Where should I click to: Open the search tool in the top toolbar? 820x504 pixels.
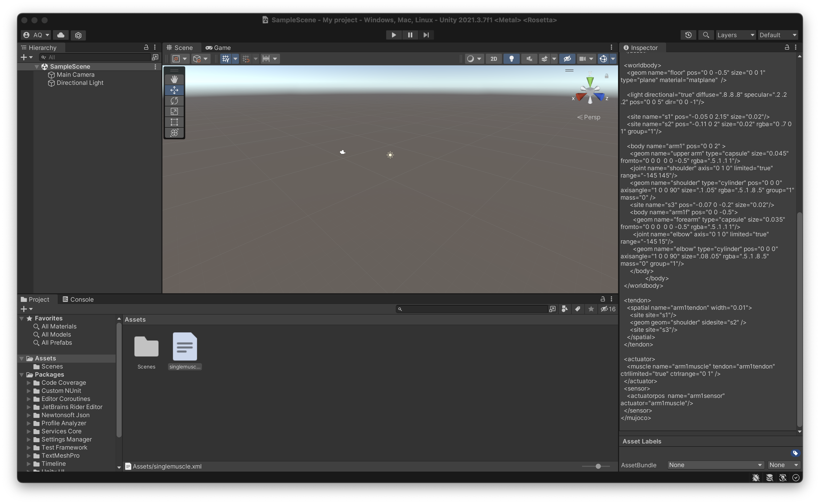click(706, 35)
